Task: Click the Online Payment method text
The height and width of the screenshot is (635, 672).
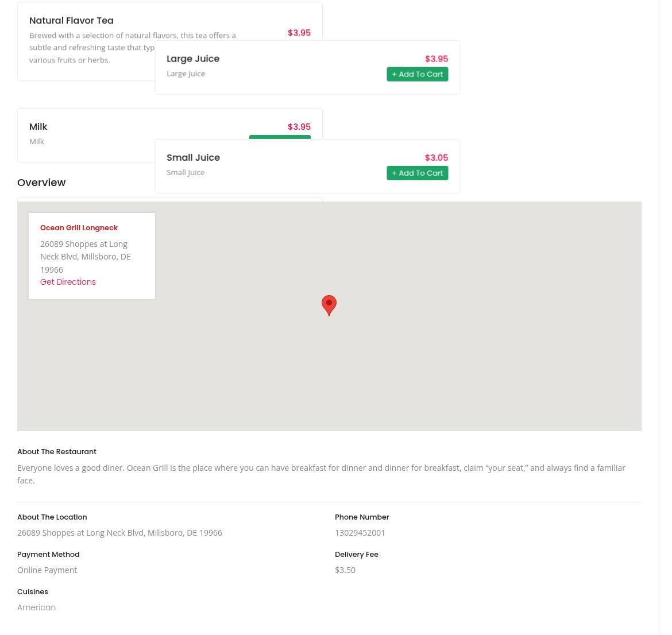Action: click(x=47, y=570)
